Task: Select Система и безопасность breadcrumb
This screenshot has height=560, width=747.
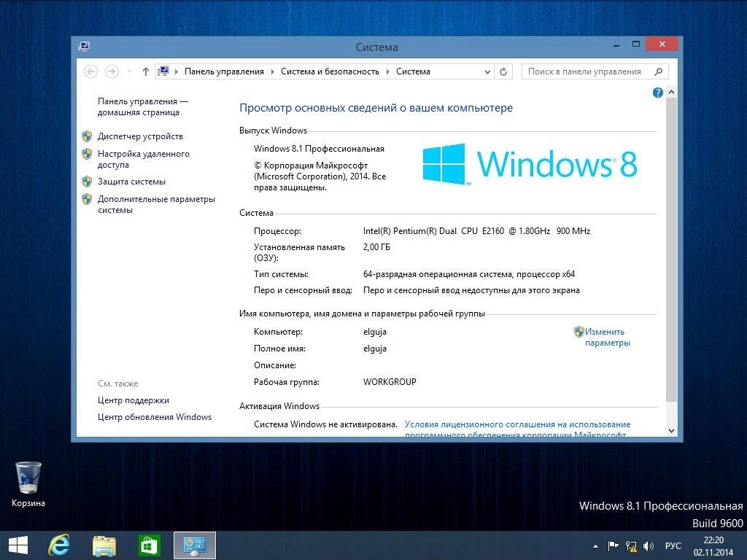Action: pos(330,71)
